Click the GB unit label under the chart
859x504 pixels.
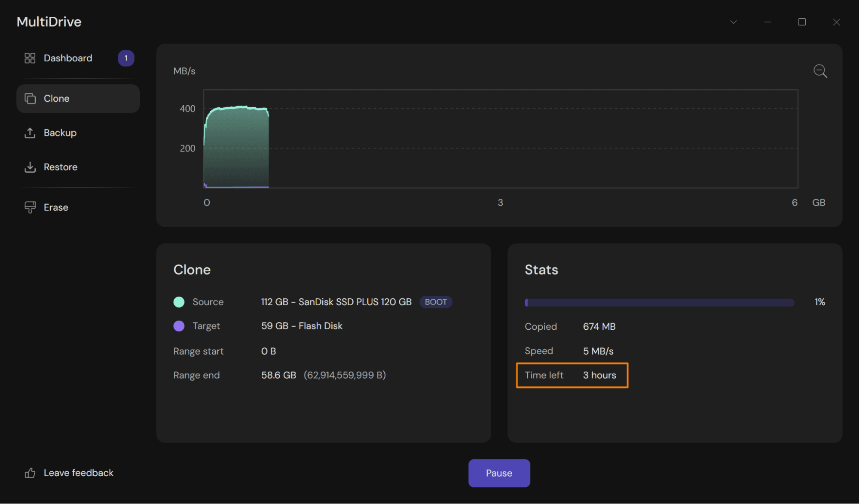819,202
